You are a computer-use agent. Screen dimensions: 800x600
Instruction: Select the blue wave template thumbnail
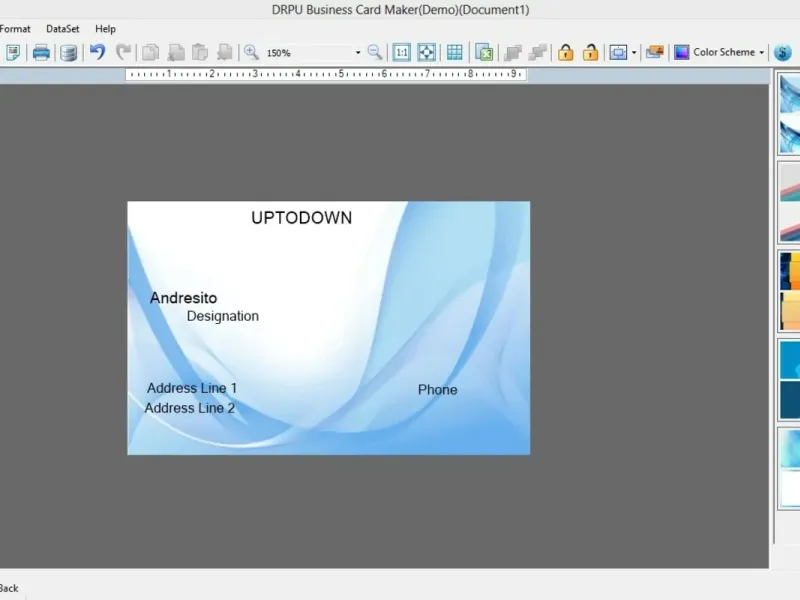point(790,113)
